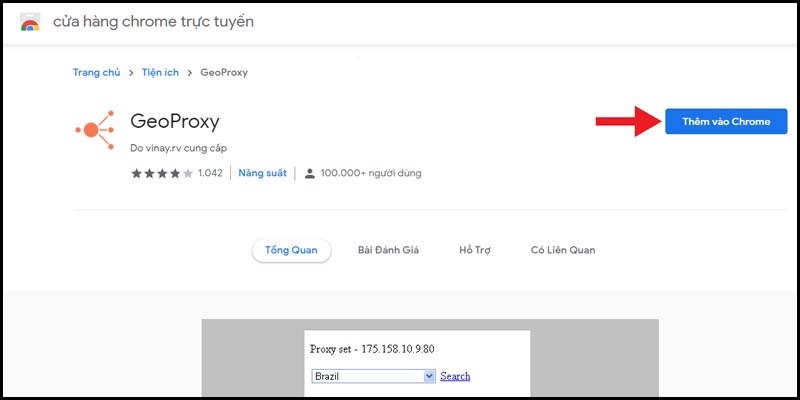The height and width of the screenshot is (400, 800).
Task: Click the Search link in preview
Action: click(455, 376)
